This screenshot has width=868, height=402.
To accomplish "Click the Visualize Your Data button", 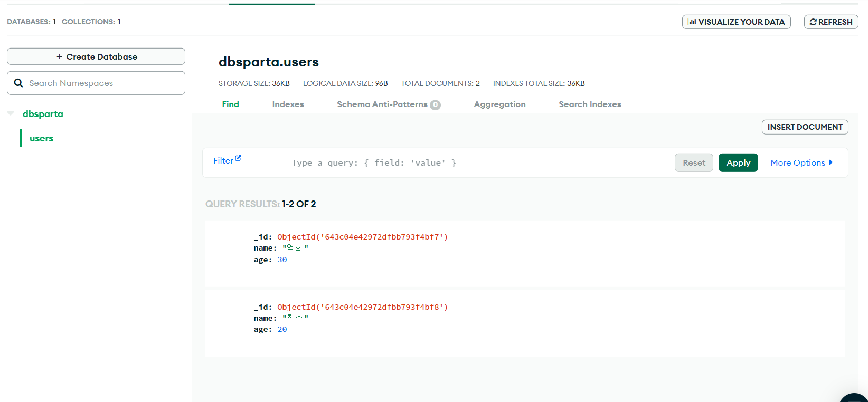I will click(736, 22).
